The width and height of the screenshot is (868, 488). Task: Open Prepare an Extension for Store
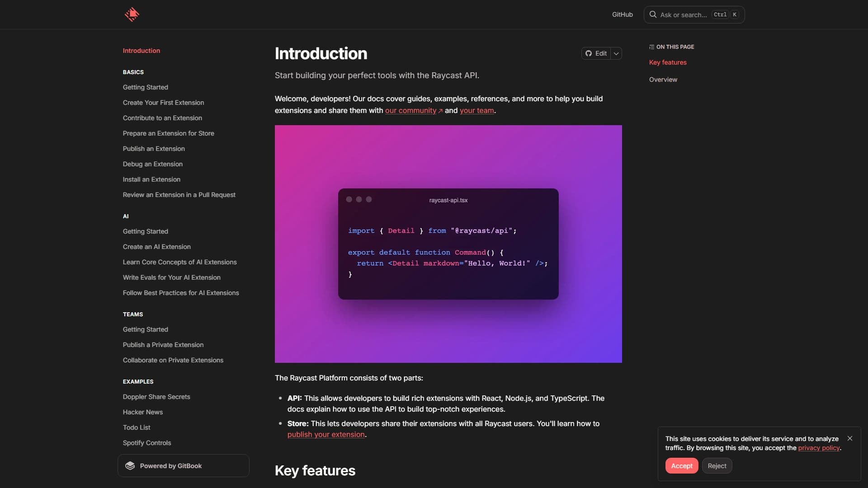coord(169,133)
